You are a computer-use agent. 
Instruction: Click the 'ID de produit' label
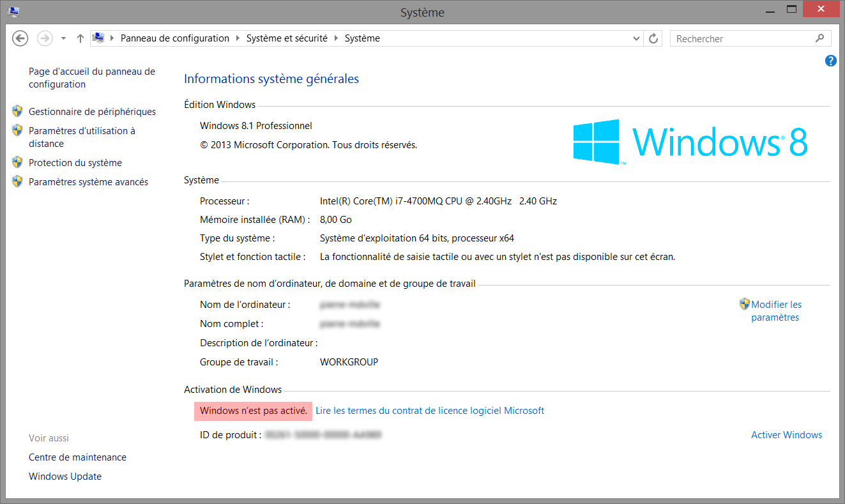[231, 435]
